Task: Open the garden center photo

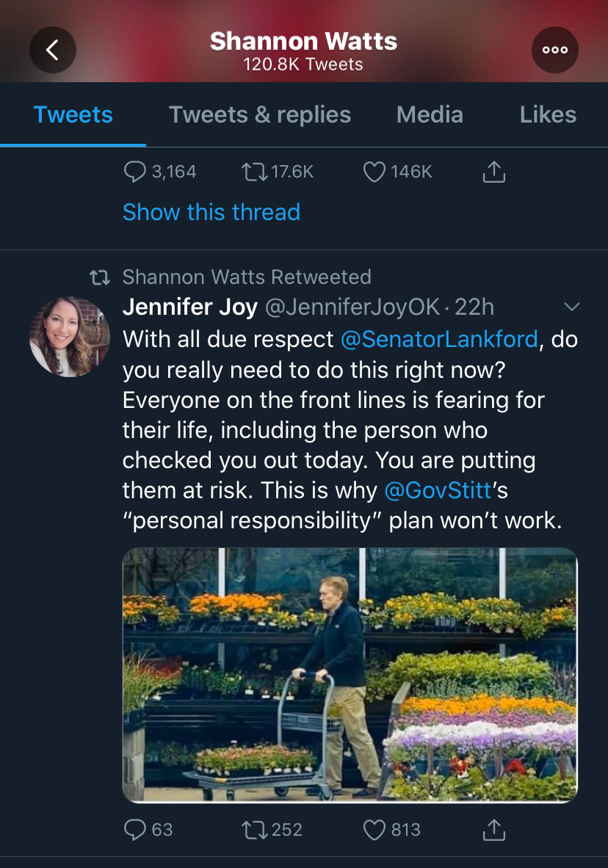Action: pyautogui.click(x=350, y=675)
